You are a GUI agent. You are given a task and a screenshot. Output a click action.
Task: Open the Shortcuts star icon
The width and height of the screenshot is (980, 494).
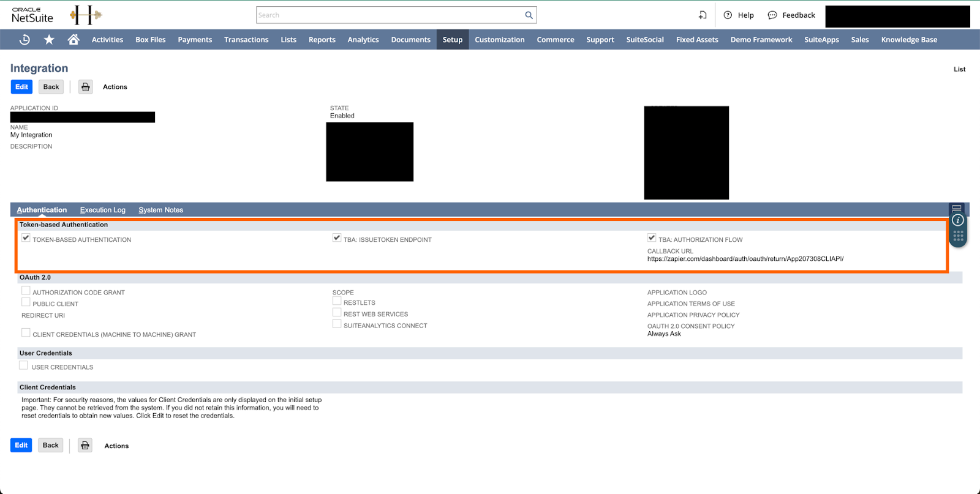49,40
